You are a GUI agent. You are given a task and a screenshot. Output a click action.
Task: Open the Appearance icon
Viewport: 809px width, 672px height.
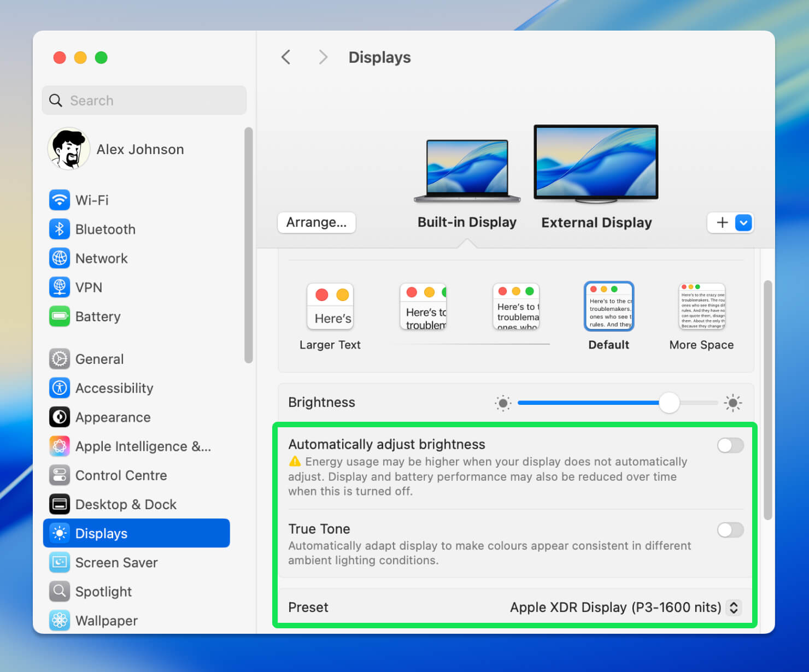60,417
